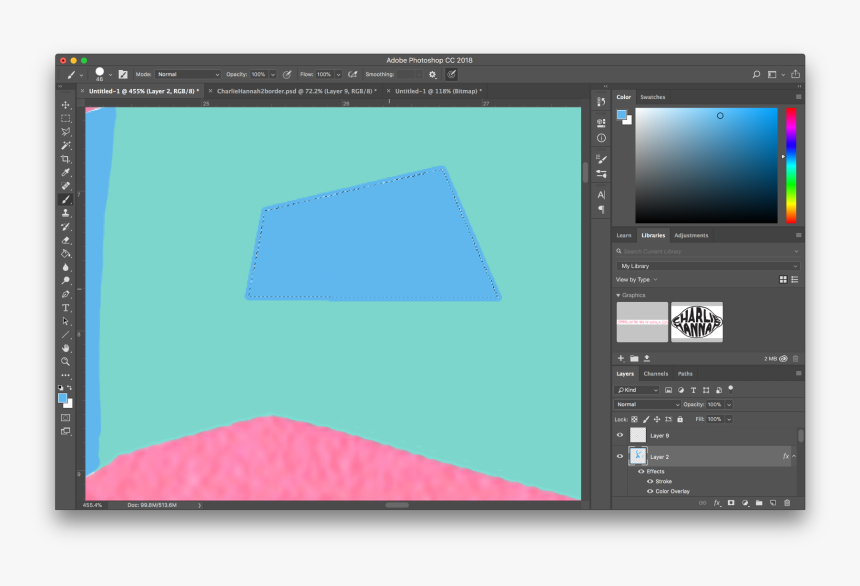Open the layer blend mode dropdown
860x586 pixels.
click(648, 405)
